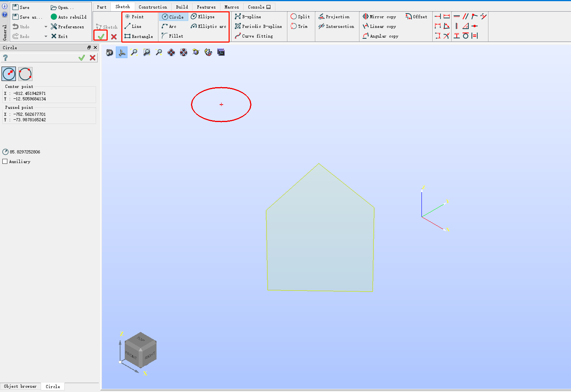
Task: Toggle Auto rebuild
Action: (69, 17)
